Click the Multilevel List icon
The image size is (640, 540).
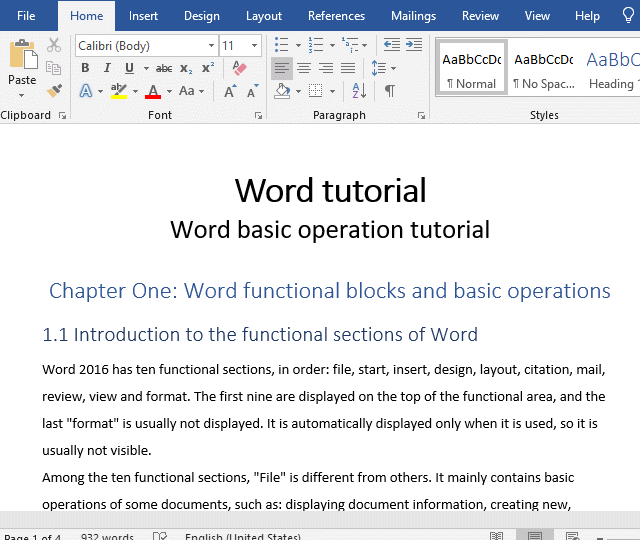(350, 45)
